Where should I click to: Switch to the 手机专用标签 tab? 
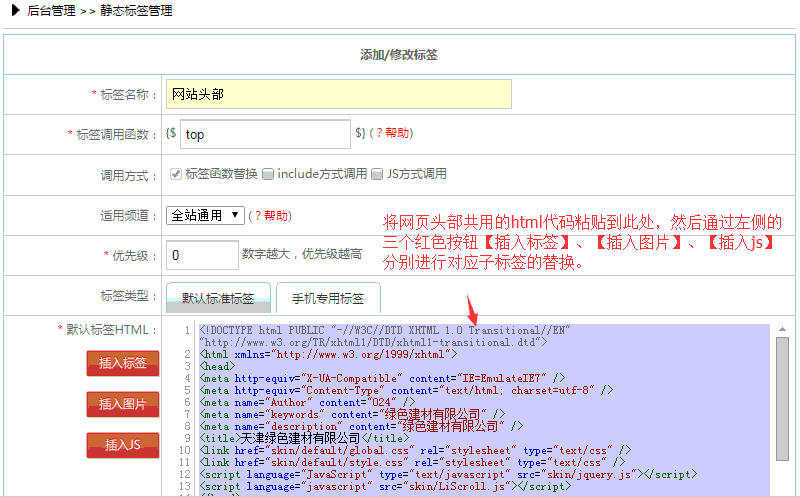[328, 298]
